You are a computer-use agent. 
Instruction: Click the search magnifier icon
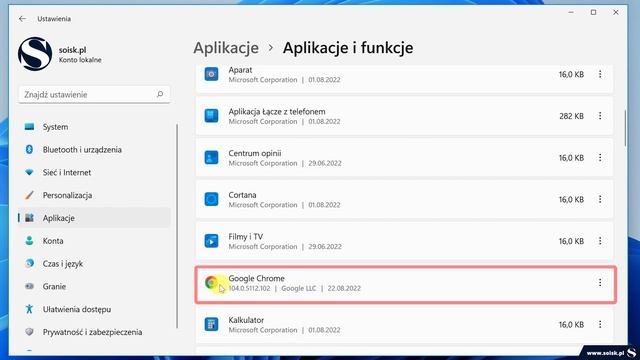[x=160, y=94]
